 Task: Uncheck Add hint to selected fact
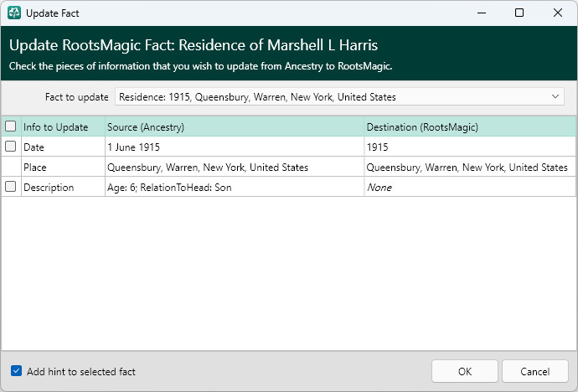tap(16, 370)
